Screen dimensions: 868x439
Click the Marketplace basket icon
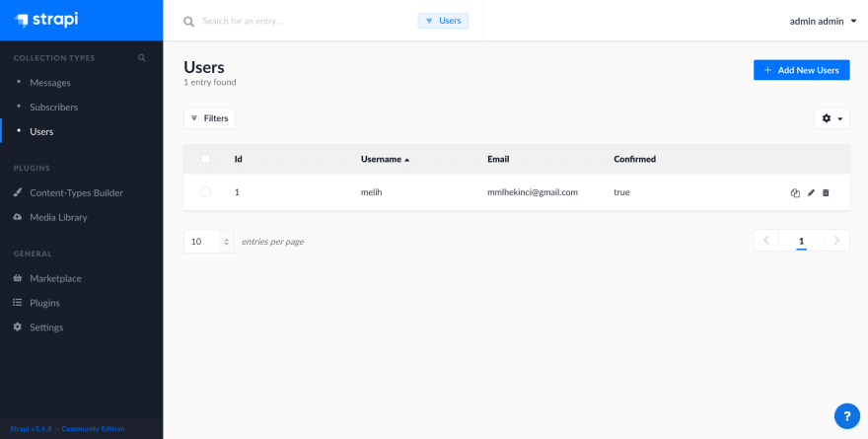click(18, 278)
